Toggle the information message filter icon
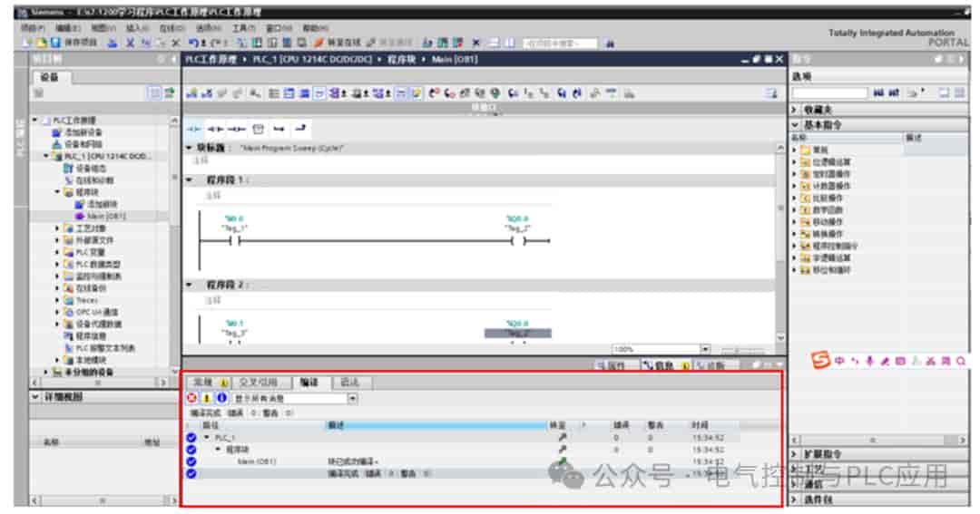 point(221,398)
